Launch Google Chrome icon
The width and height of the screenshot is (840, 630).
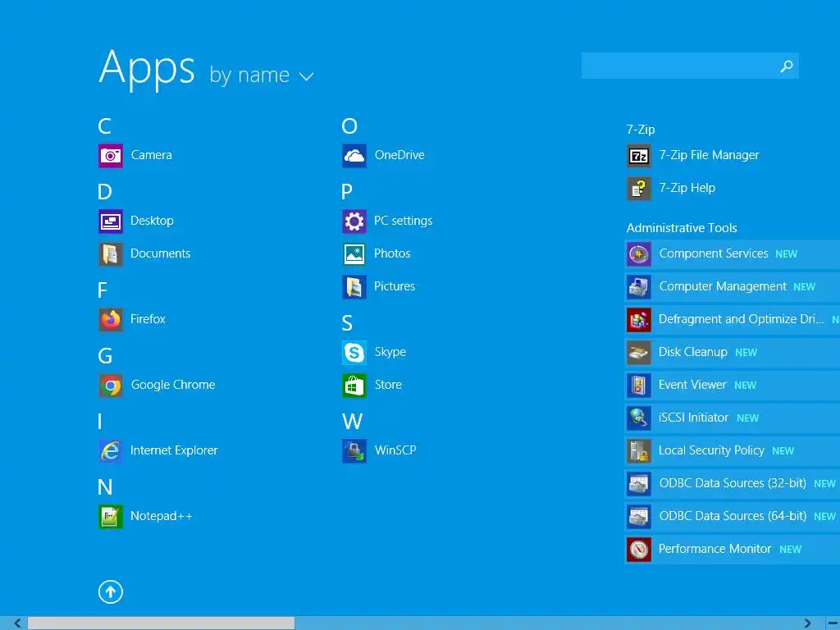point(111,386)
